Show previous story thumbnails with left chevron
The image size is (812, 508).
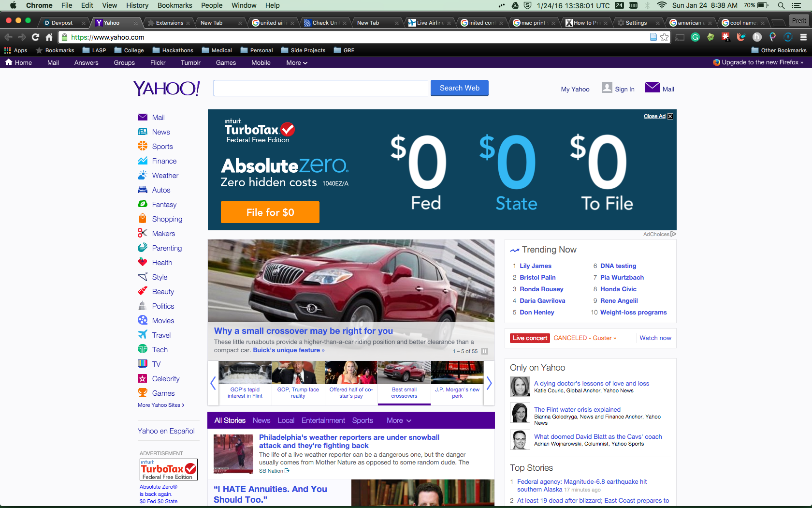(x=213, y=383)
